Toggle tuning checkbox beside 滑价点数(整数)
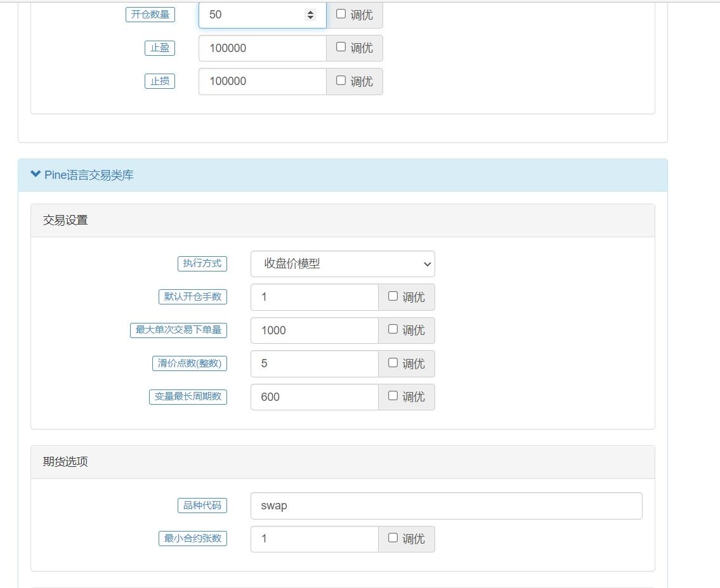This screenshot has width=720, height=588. [x=393, y=363]
